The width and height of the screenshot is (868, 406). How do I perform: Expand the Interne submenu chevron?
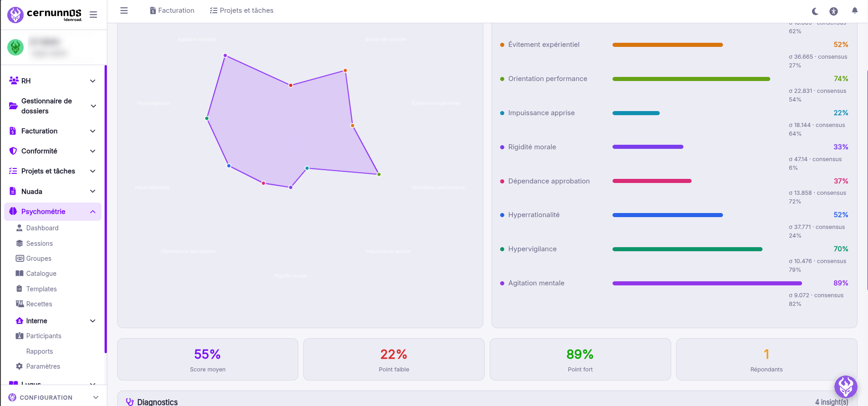[x=93, y=321]
